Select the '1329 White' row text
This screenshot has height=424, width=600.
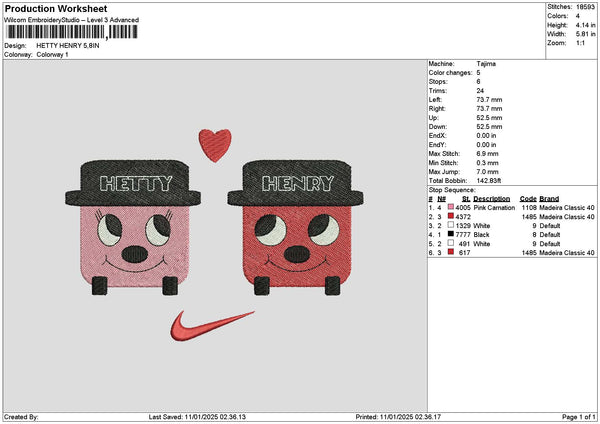click(473, 225)
